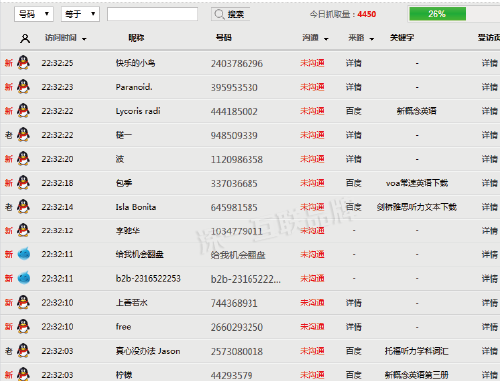The width and height of the screenshot is (500, 381).
Task: Click the time 22:32:25
Action: pos(57,63)
